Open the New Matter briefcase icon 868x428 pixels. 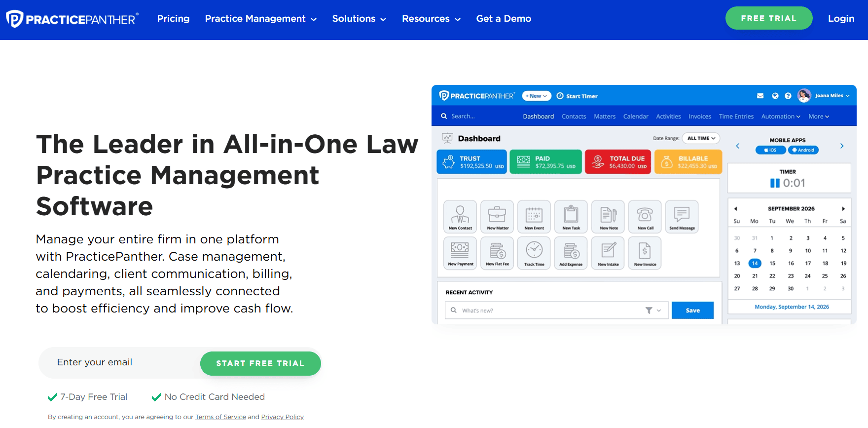pos(497,216)
